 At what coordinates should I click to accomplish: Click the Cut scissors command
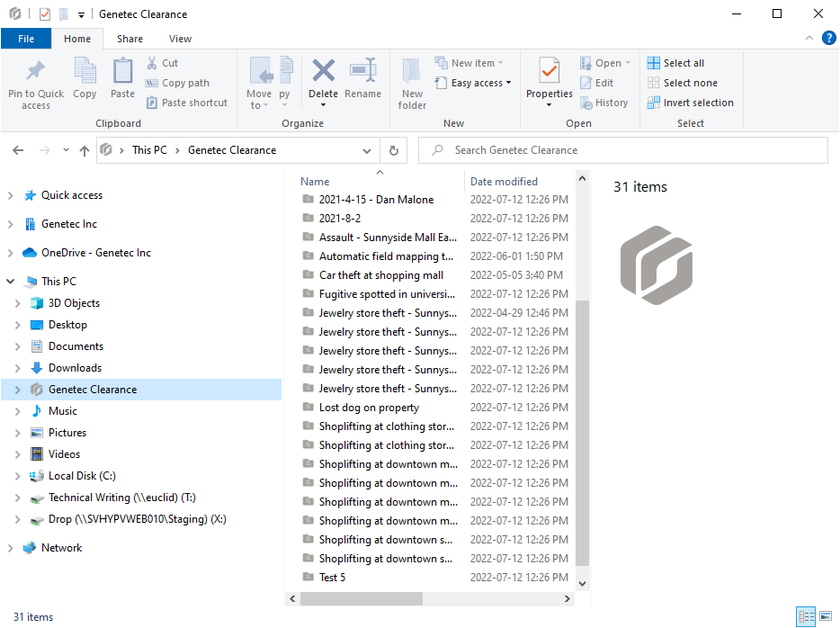coord(162,63)
